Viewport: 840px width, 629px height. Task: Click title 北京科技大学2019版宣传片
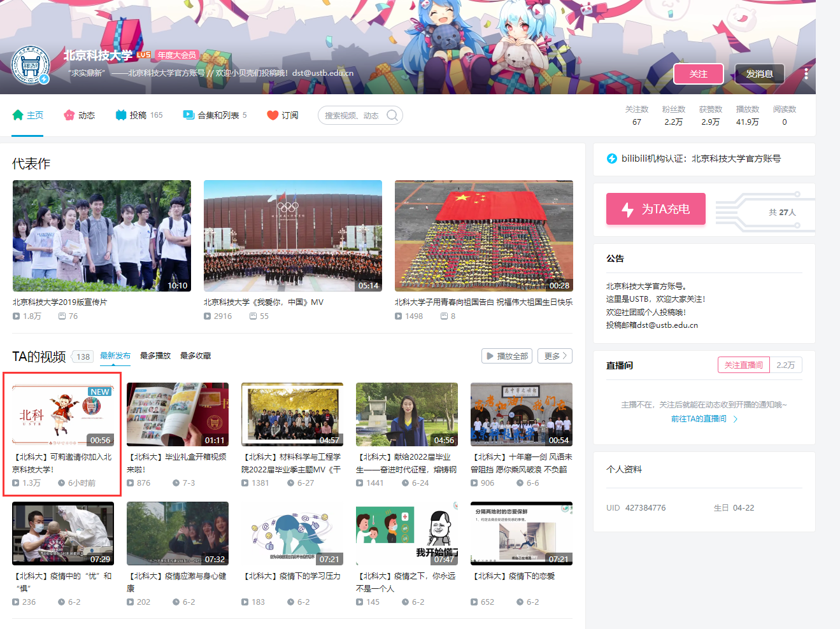click(x=60, y=302)
